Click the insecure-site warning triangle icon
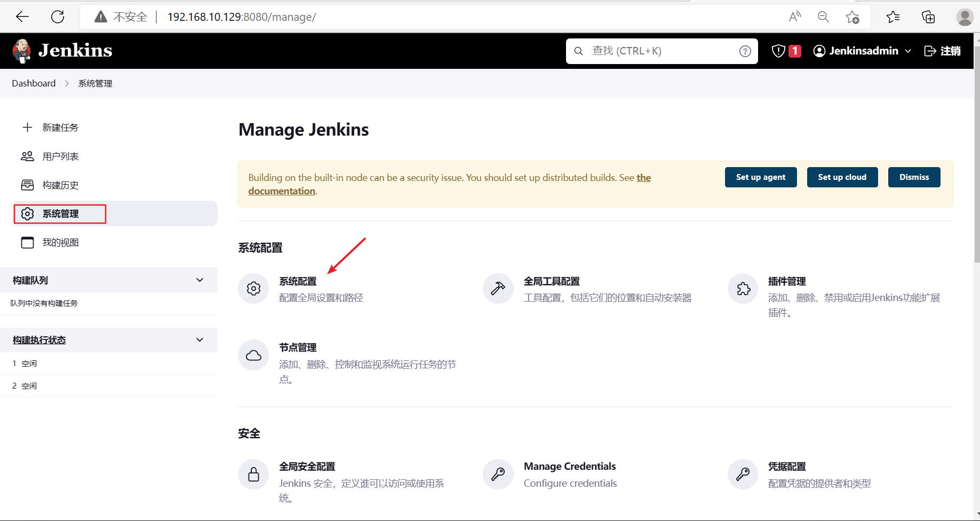 tap(100, 17)
